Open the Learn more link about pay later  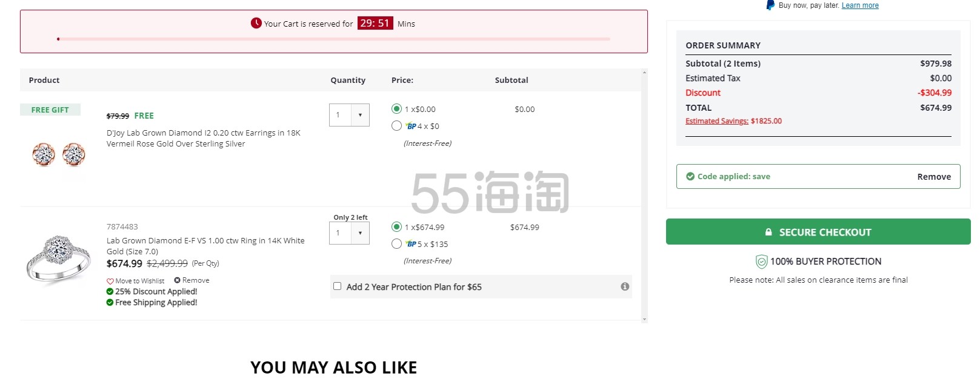click(x=859, y=5)
